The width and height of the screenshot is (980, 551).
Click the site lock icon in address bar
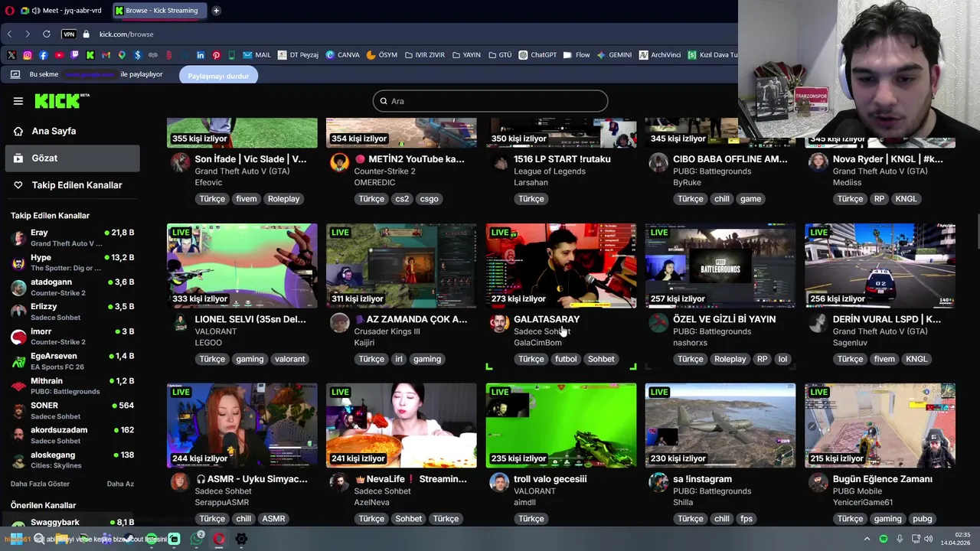86,34
